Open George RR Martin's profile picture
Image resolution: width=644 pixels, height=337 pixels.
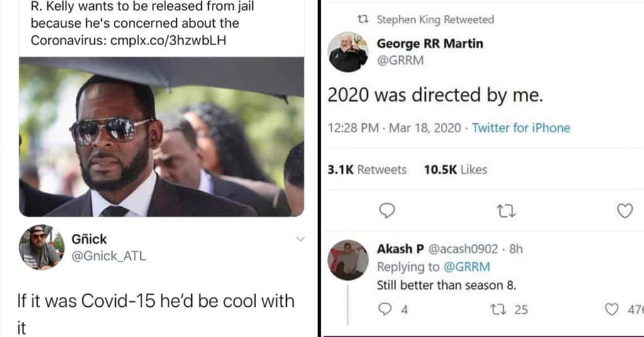[x=348, y=52]
